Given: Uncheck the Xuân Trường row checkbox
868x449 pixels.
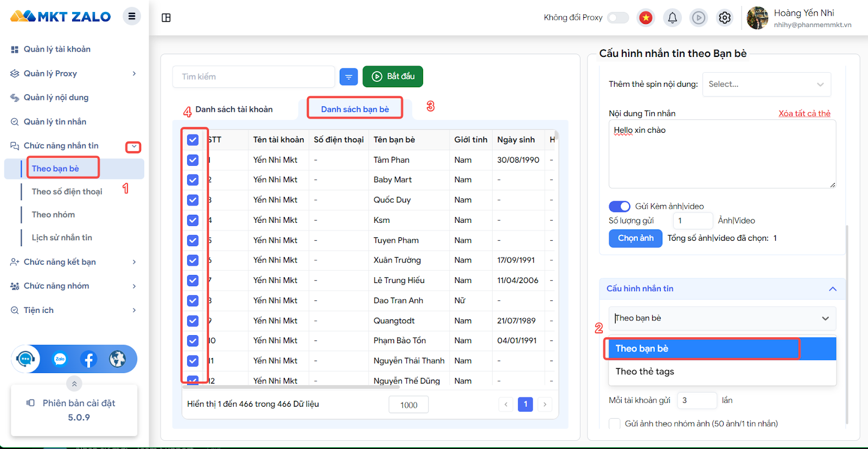Looking at the screenshot, I should click(x=193, y=260).
